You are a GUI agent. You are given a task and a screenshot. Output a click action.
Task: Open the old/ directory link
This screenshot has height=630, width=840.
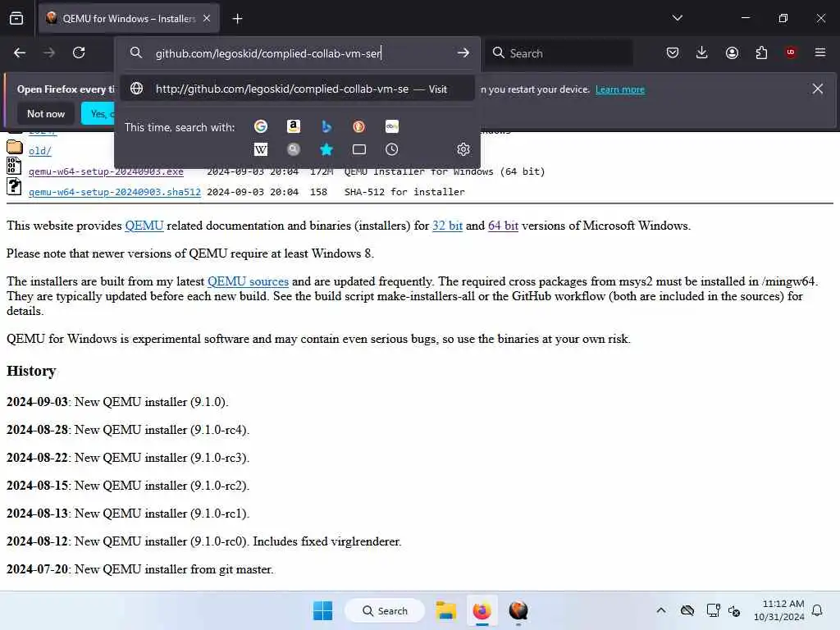pyautogui.click(x=39, y=151)
